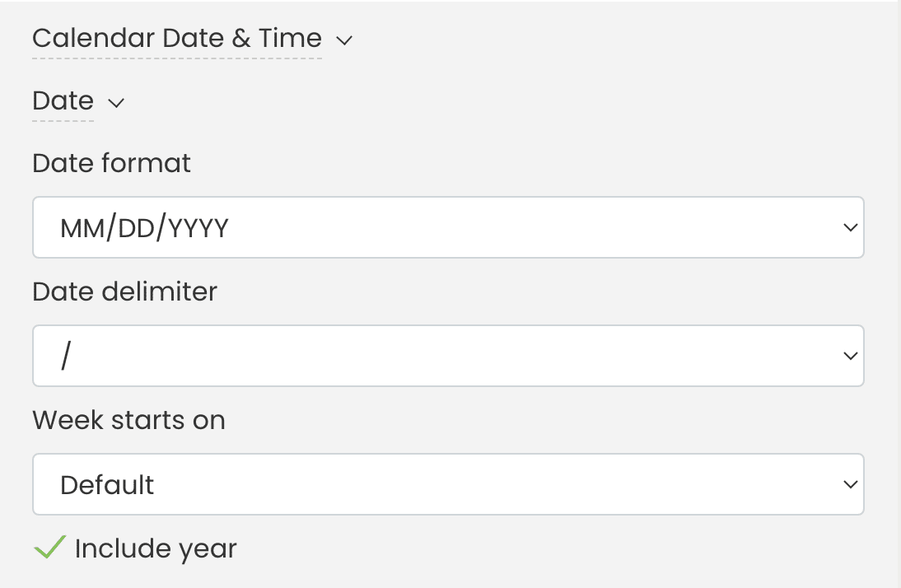Screen dimensions: 901x588
Task: Click the Date delimiter dropdown arrow
Action: (x=850, y=356)
